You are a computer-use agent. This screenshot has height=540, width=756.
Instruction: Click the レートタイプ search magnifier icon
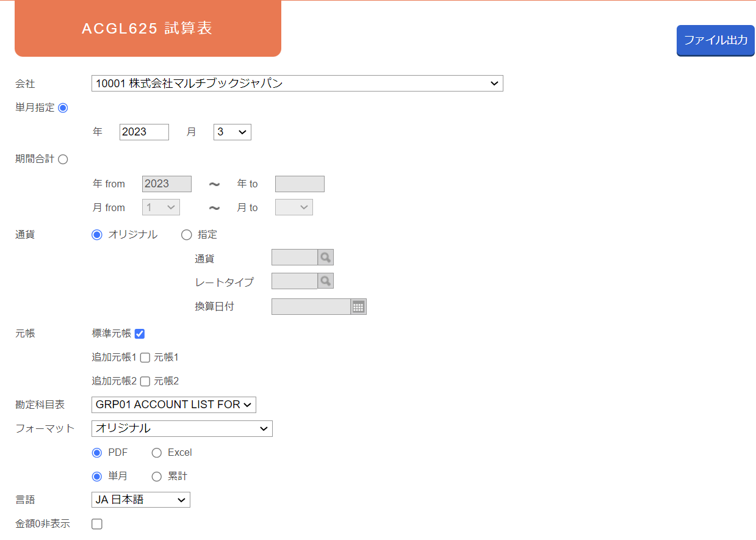[x=326, y=281]
